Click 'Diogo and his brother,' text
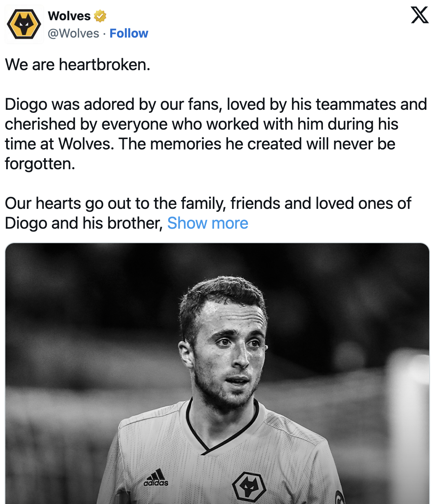Viewport: 435px width, 504px height. (84, 223)
